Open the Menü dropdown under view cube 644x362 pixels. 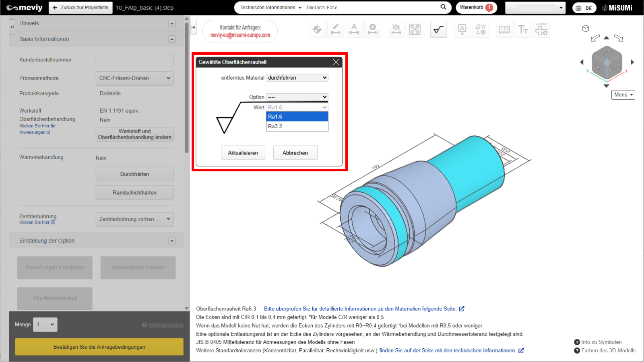(x=623, y=95)
